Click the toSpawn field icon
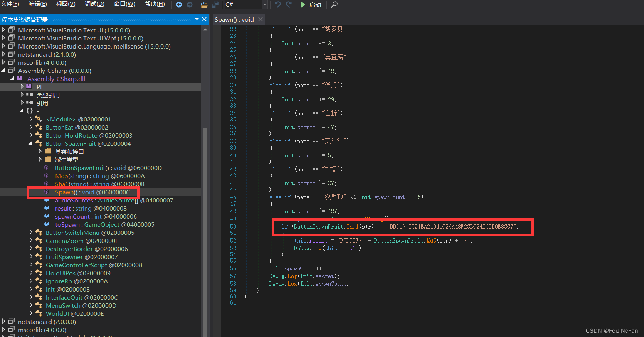644x337 pixels. [x=47, y=224]
